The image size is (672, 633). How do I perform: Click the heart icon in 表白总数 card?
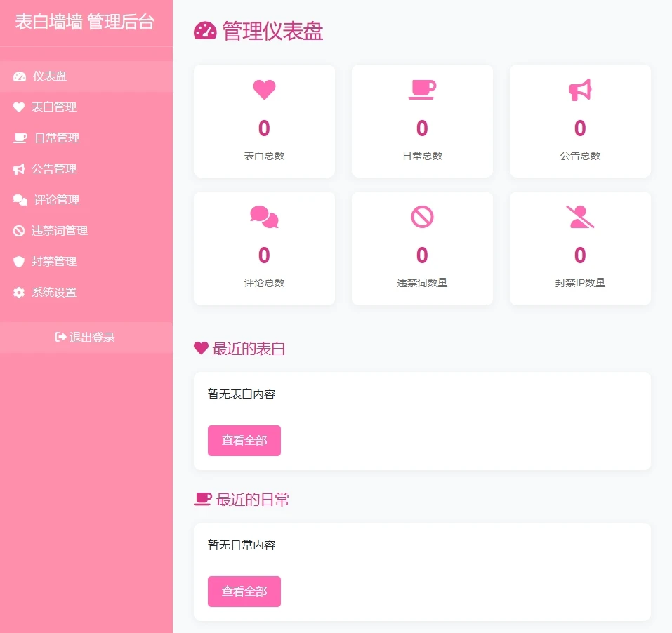point(264,90)
